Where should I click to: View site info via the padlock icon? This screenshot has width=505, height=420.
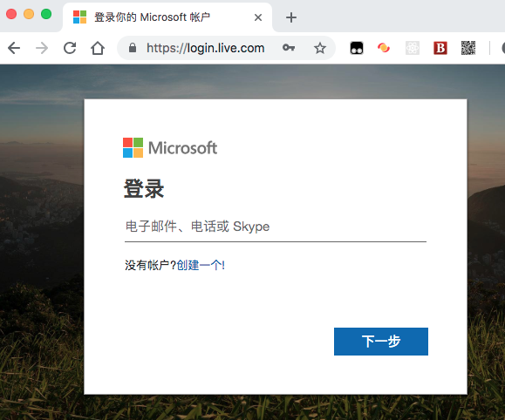133,48
